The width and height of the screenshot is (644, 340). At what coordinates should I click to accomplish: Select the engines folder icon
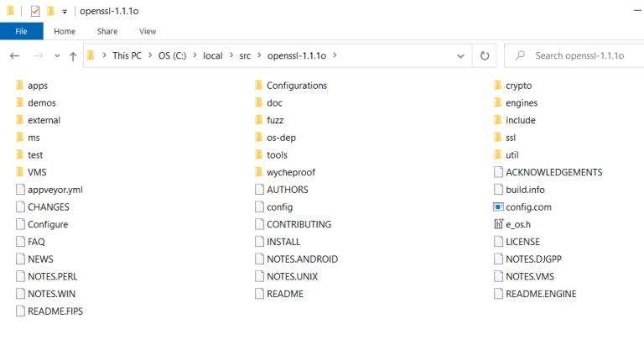click(498, 102)
